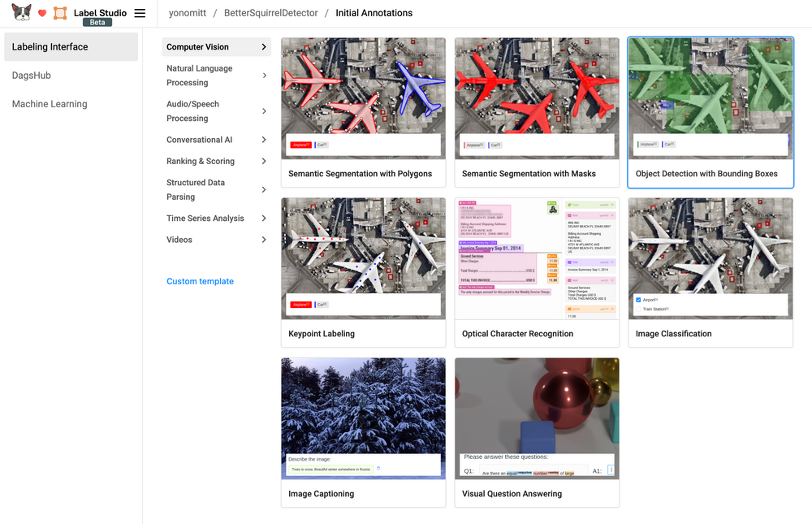812x524 pixels.
Task: Check the Train Station classification checkbox
Action: tap(637, 308)
